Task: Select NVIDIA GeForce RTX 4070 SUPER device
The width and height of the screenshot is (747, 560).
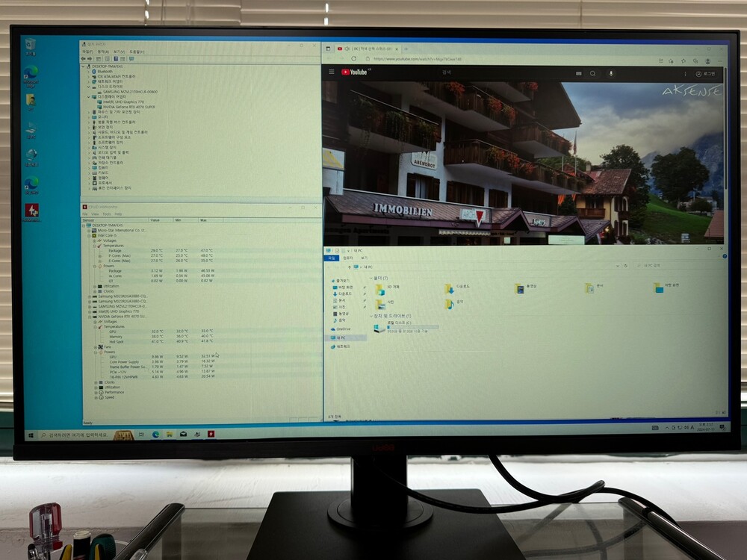Action: tap(129, 106)
